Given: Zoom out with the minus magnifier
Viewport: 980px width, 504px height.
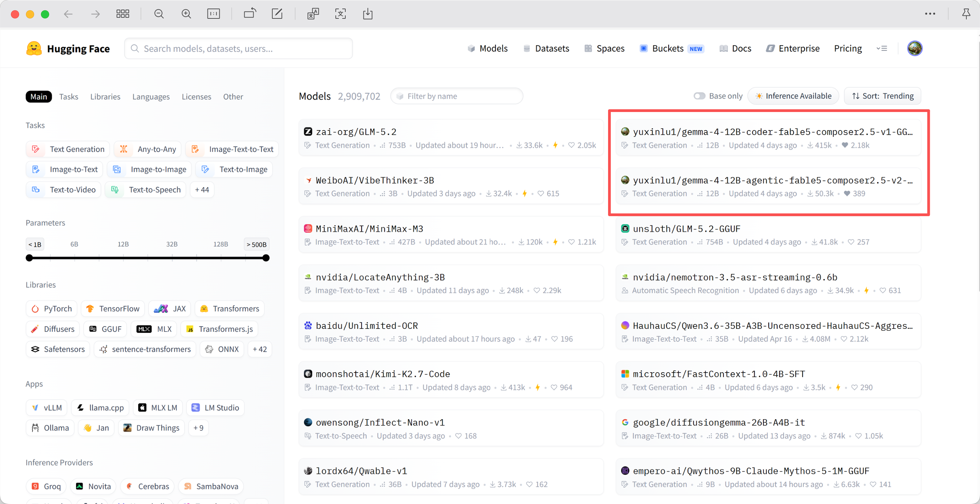Looking at the screenshot, I should [x=159, y=14].
